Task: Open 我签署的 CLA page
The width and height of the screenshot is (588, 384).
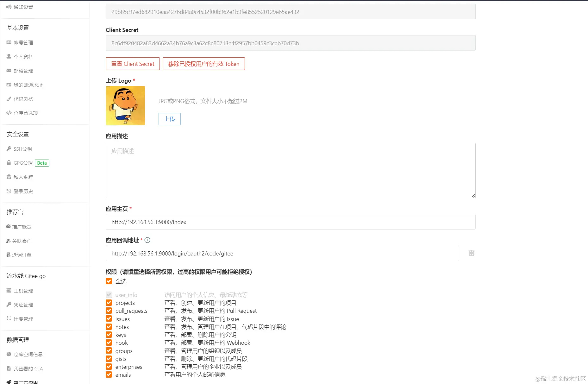Action: tap(28, 368)
